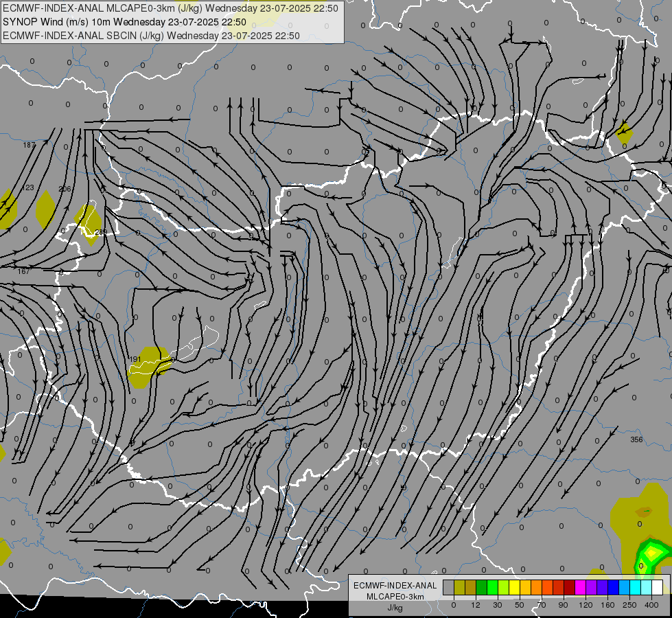
Task: Click the cyan legend swatch
Action: coord(636,587)
